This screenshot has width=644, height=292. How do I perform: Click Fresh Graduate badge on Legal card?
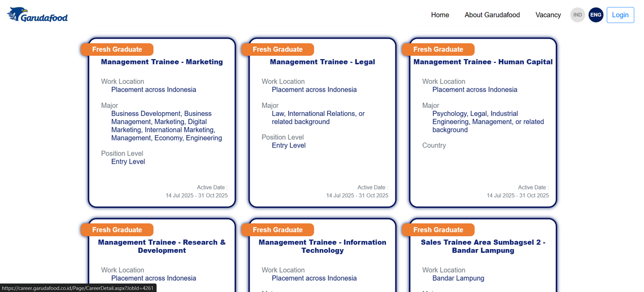pyautogui.click(x=277, y=49)
